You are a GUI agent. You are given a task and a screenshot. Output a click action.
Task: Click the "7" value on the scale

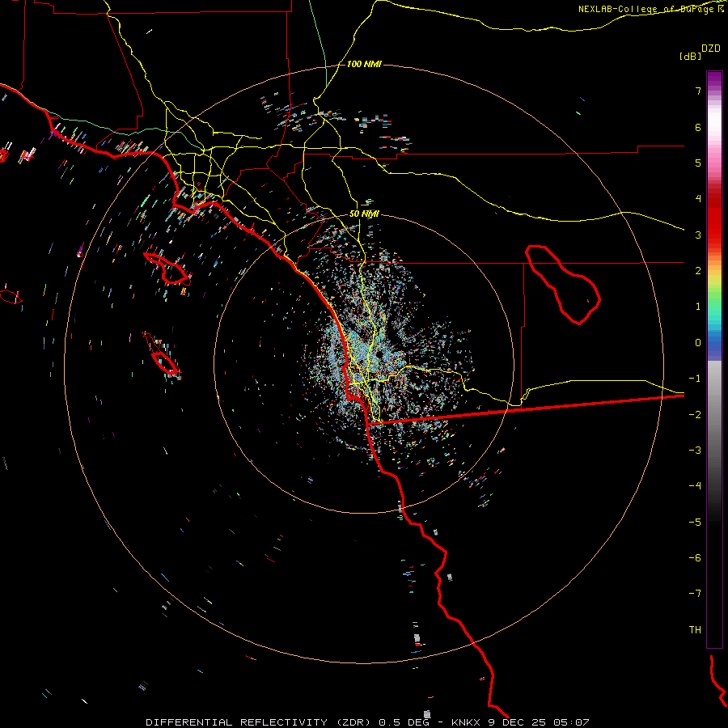click(x=698, y=91)
